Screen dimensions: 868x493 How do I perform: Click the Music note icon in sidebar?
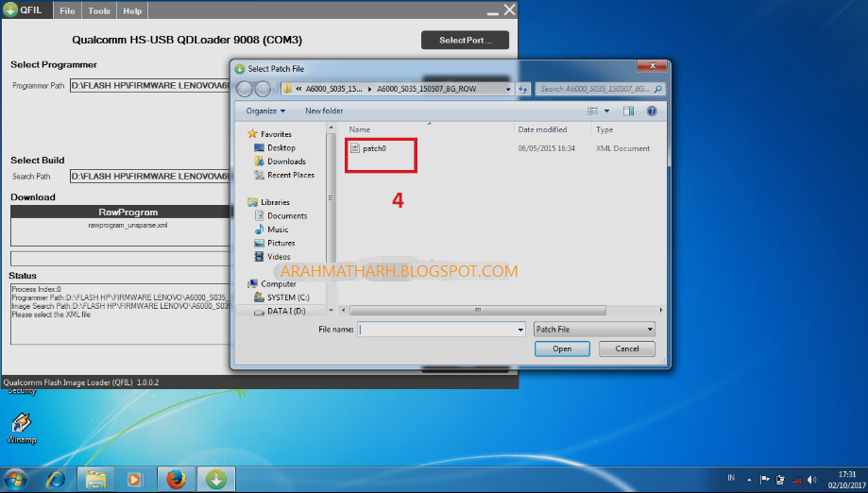259,229
